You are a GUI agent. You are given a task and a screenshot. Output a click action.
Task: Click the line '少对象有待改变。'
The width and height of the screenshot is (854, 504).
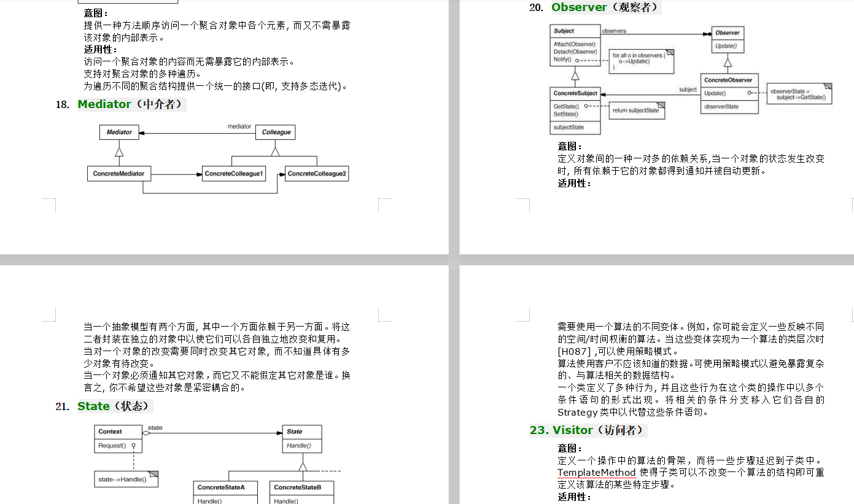coord(120,363)
